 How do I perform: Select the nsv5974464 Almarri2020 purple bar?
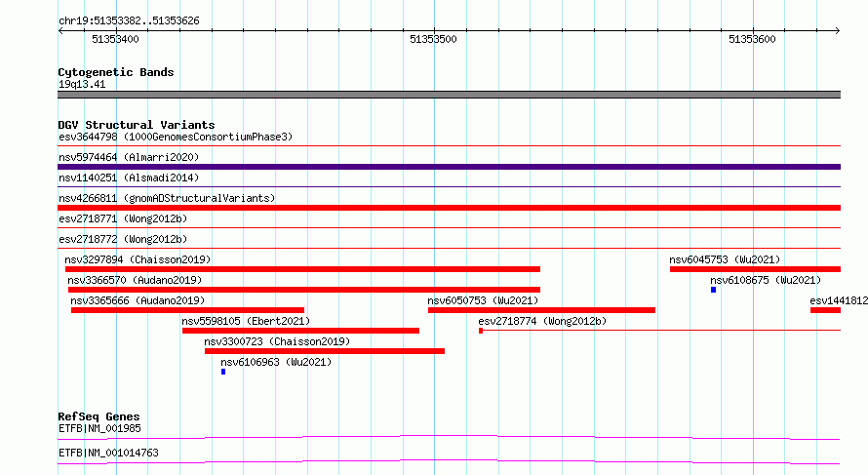[x=449, y=167]
